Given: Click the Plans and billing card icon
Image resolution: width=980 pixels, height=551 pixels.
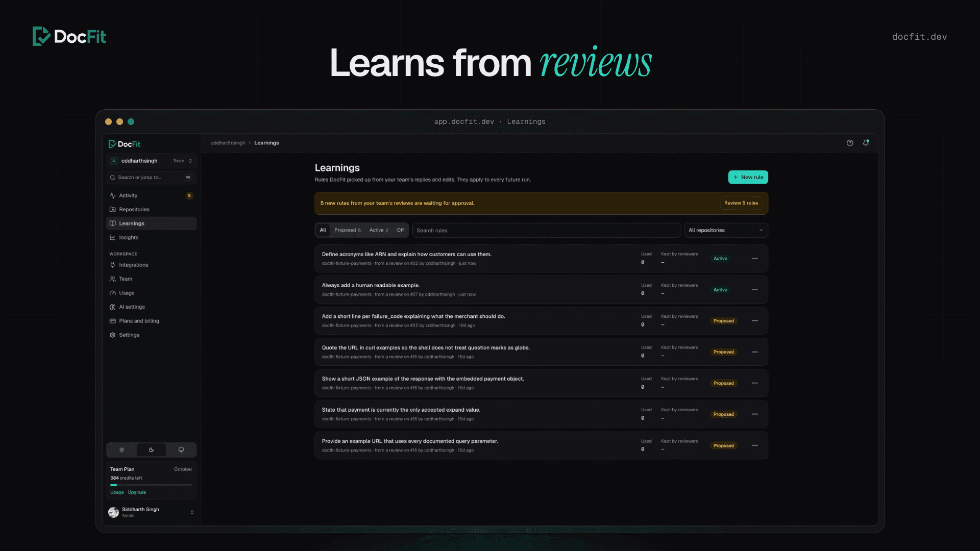Looking at the screenshot, I should pos(113,321).
